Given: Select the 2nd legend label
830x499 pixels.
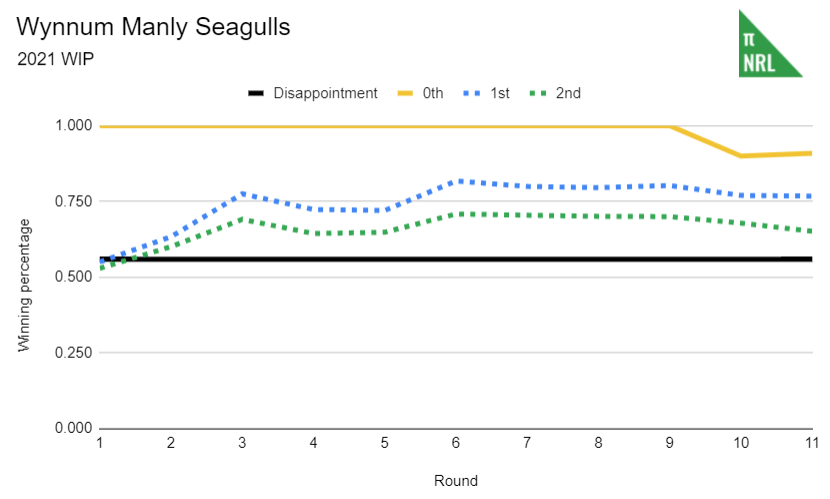Looking at the screenshot, I should [x=568, y=93].
